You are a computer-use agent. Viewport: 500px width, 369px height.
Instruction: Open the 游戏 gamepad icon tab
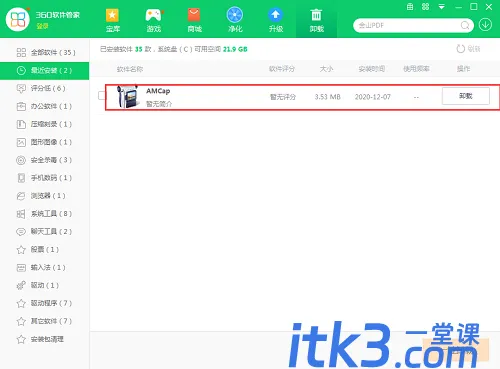tap(154, 15)
